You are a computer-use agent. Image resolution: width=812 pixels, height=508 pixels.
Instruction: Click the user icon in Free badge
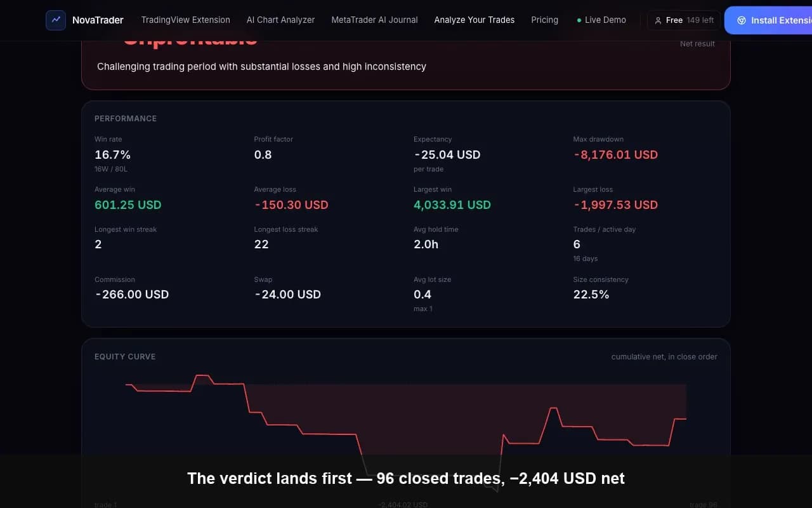pos(658,20)
